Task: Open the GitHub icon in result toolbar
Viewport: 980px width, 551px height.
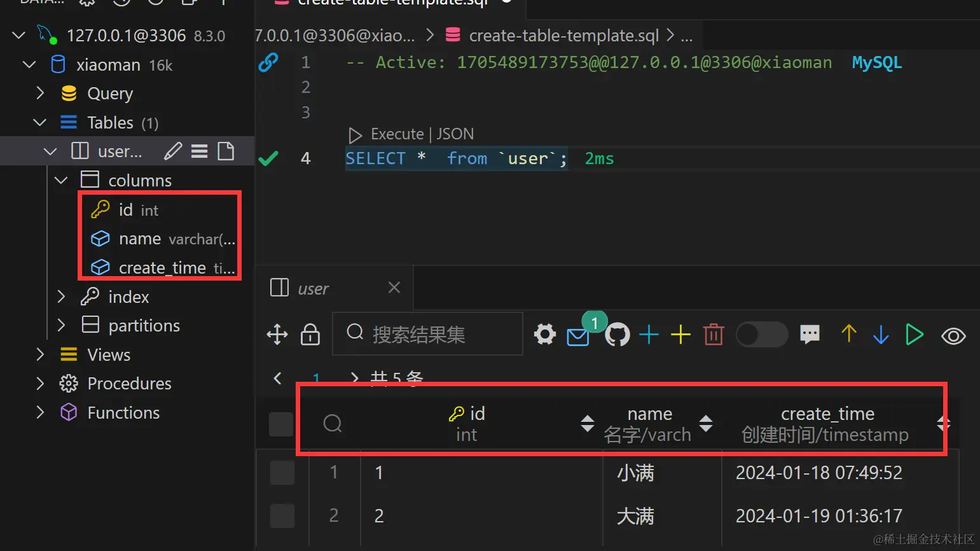Action: [x=618, y=335]
